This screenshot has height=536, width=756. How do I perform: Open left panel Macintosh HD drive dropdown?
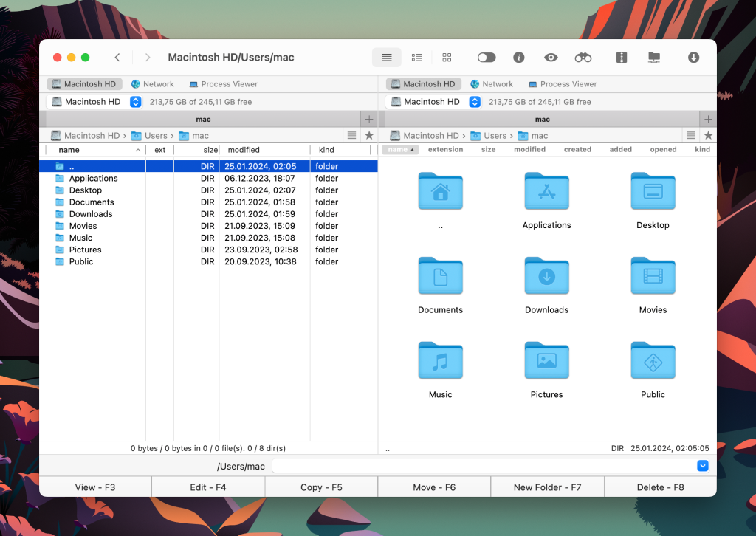(135, 102)
